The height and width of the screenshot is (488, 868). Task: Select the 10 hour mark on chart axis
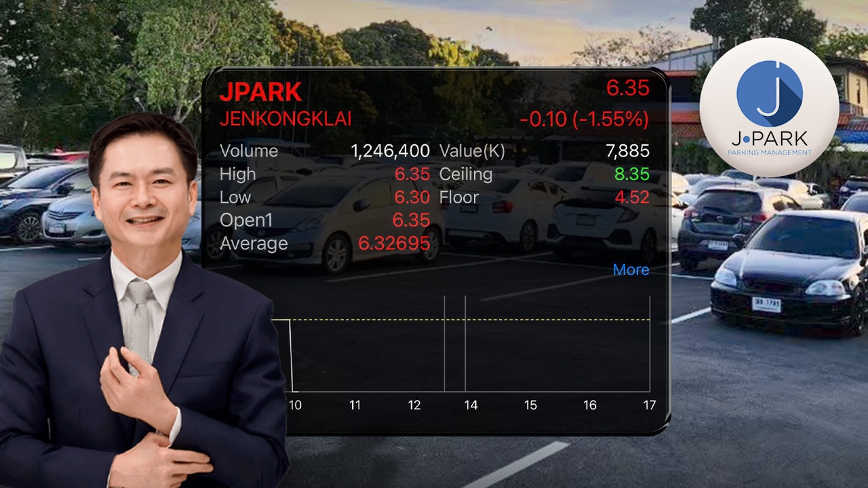(295, 405)
